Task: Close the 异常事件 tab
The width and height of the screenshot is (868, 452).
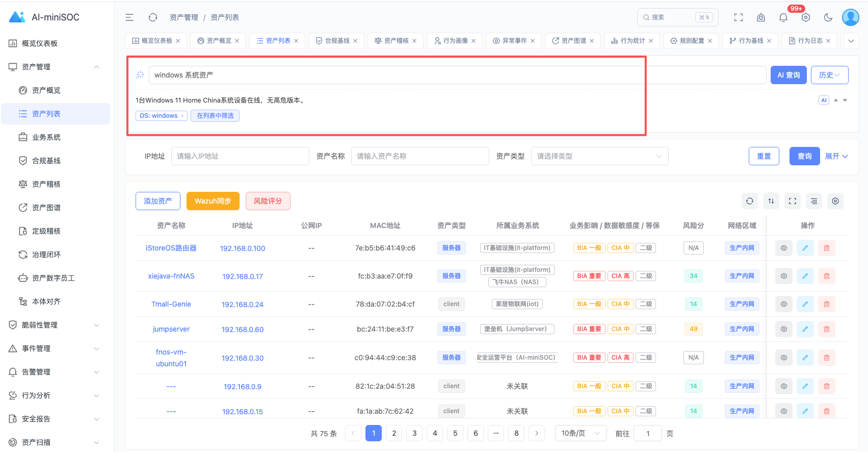Action: [533, 41]
